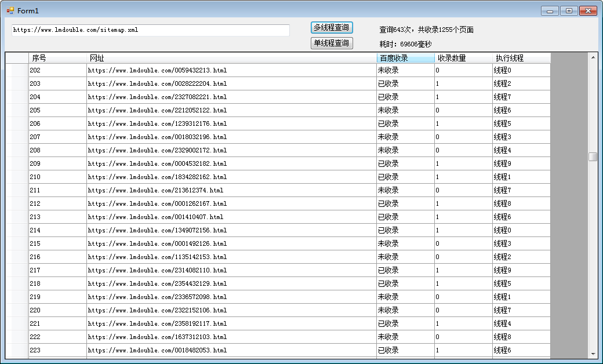Image resolution: width=603 pixels, height=364 pixels.
Task: Sort by the 百度收录 column header
Action: coord(406,58)
